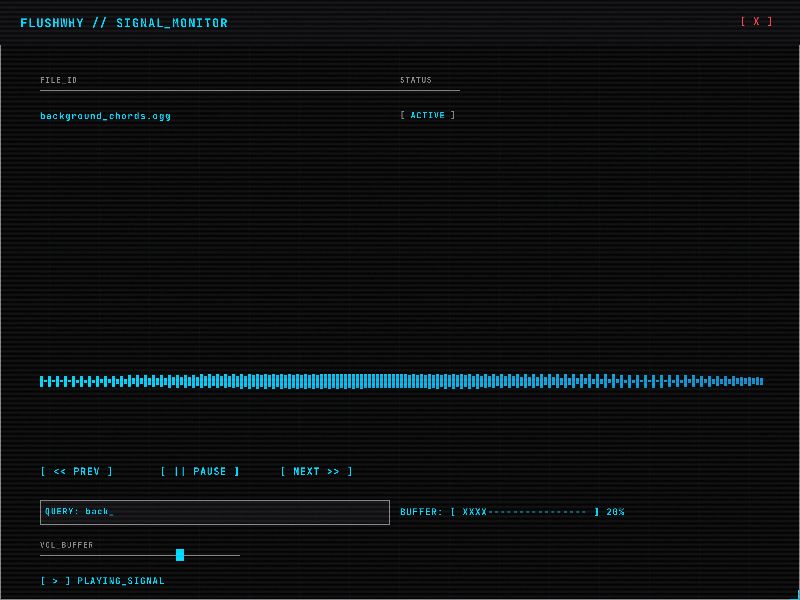Viewport: 800px width, 600px height.
Task: Sort by the STATUS column header
Action: [416, 80]
